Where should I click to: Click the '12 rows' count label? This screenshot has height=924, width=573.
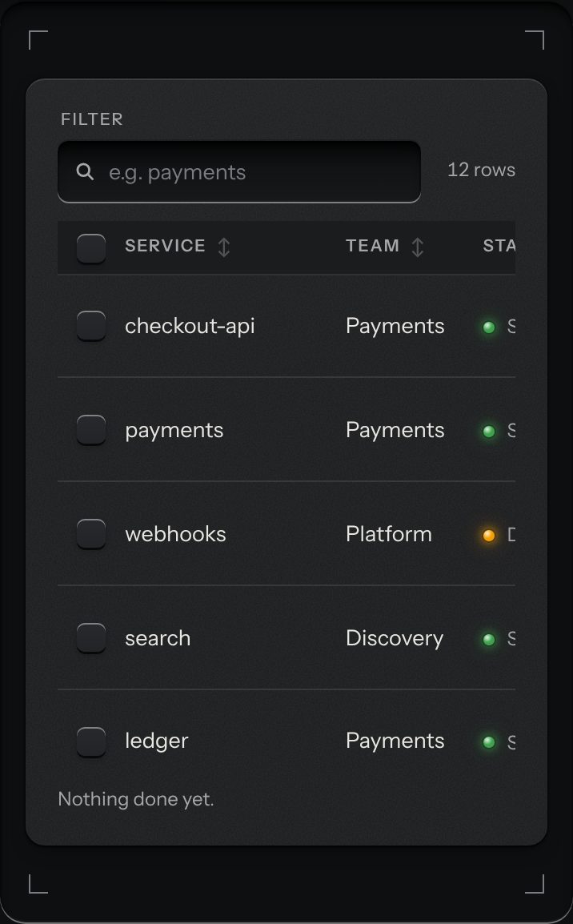point(481,170)
